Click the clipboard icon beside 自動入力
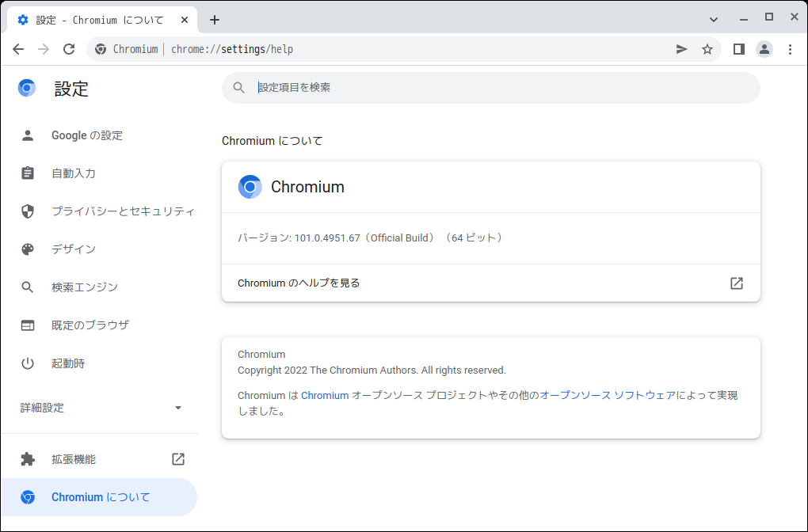Screen dimensions: 808x532 coord(28,173)
